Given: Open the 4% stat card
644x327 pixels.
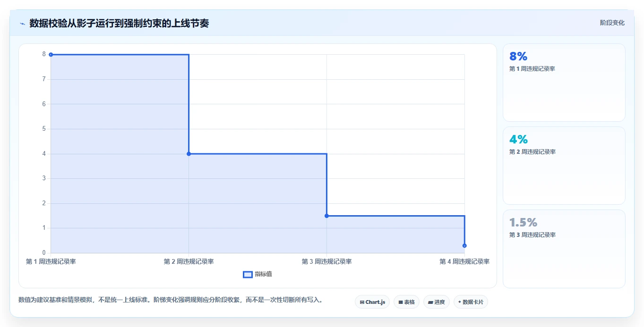Looking at the screenshot, I should pos(564,166).
